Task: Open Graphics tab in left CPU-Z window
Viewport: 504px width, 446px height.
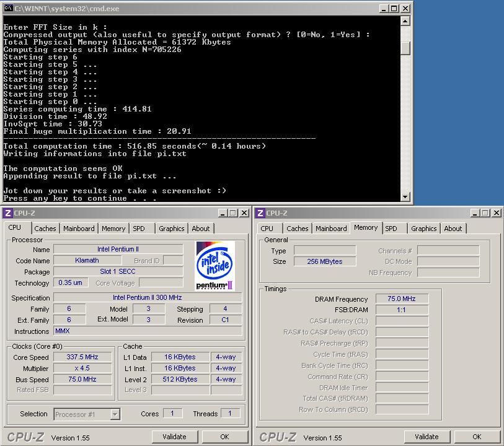Action: tap(171, 229)
